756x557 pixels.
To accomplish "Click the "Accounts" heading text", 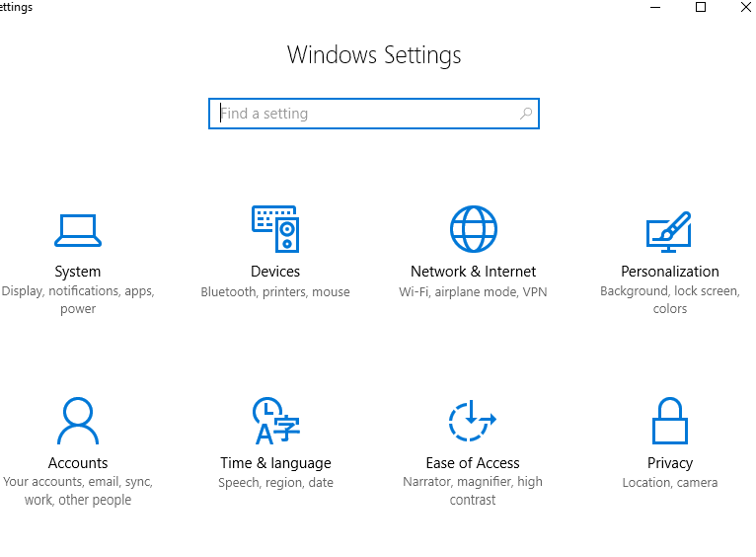I will (x=78, y=463).
